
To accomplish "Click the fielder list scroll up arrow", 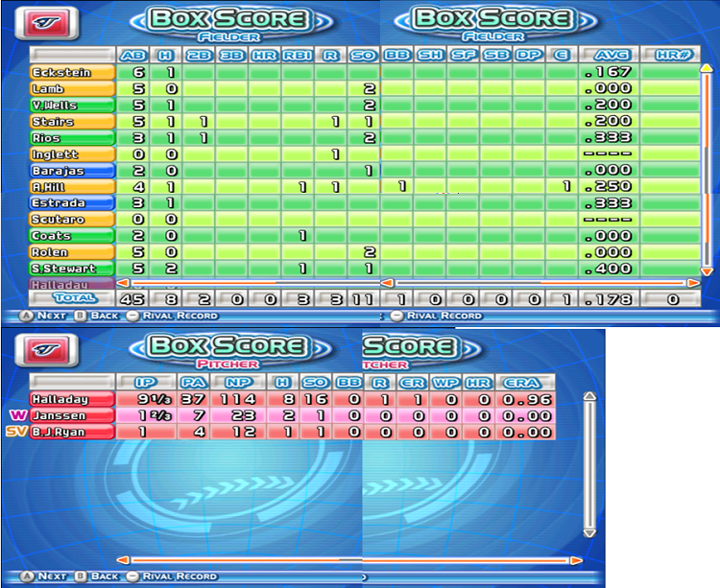I will coord(707,68).
